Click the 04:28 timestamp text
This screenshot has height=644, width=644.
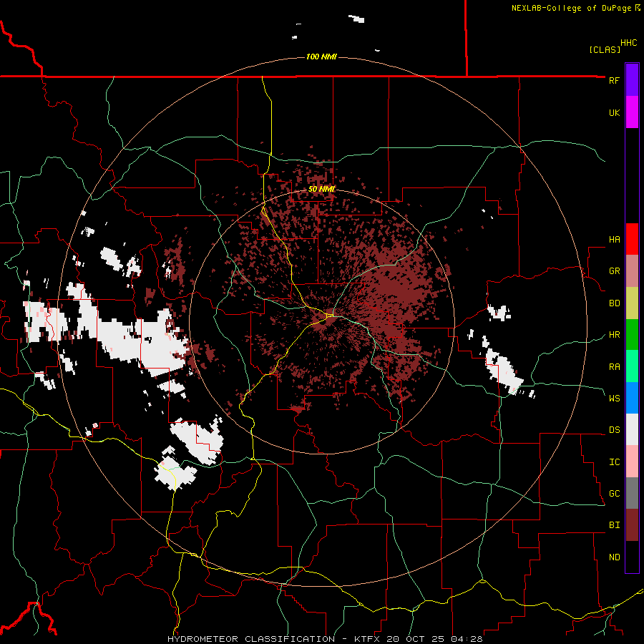(x=467, y=639)
